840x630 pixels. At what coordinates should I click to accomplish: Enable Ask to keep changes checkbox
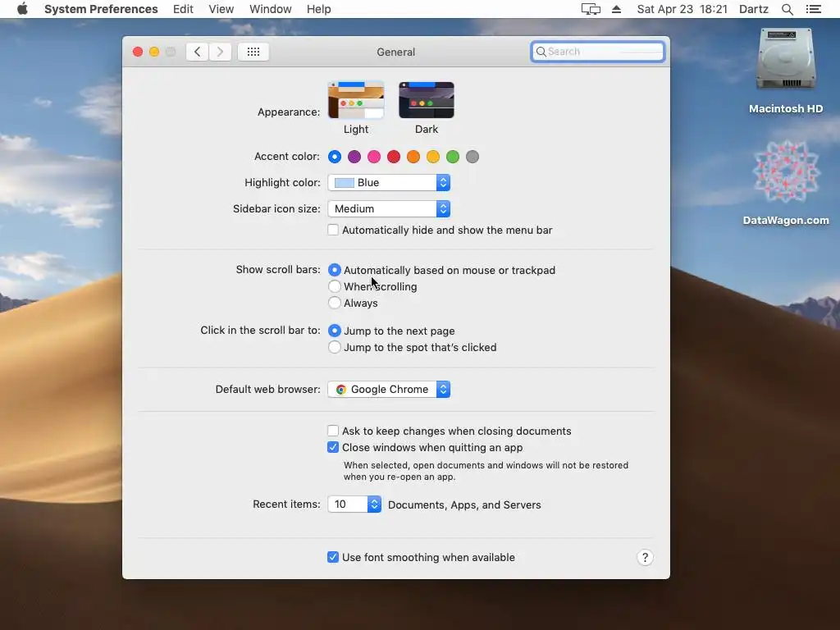click(333, 431)
